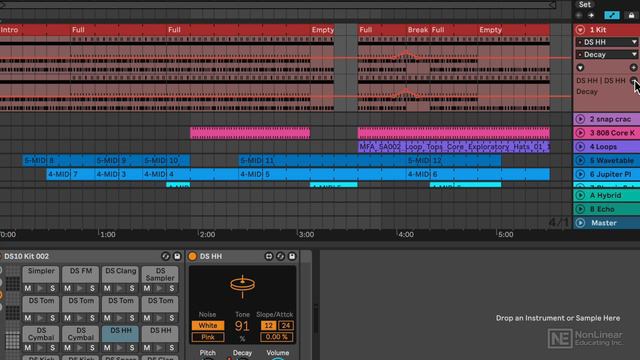Click the lock envelopes icon

pyautogui.click(x=631, y=16)
